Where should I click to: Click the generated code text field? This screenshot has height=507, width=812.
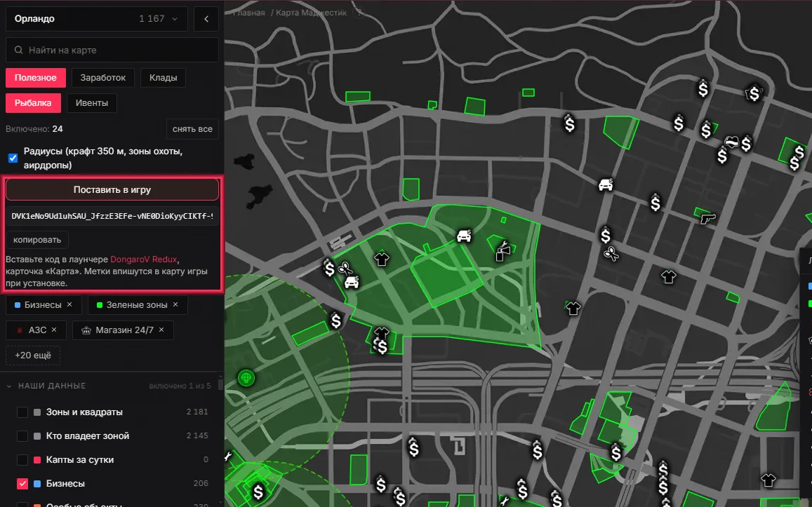coord(112,216)
